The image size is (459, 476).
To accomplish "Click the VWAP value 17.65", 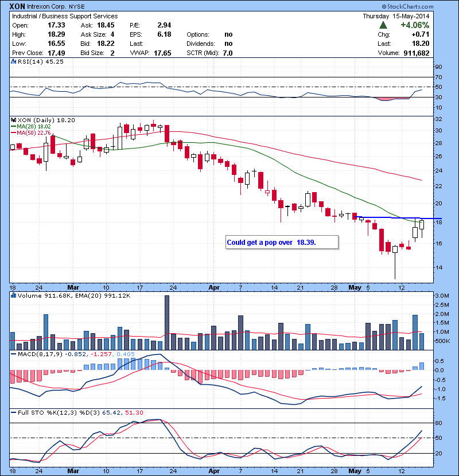I will [162, 53].
